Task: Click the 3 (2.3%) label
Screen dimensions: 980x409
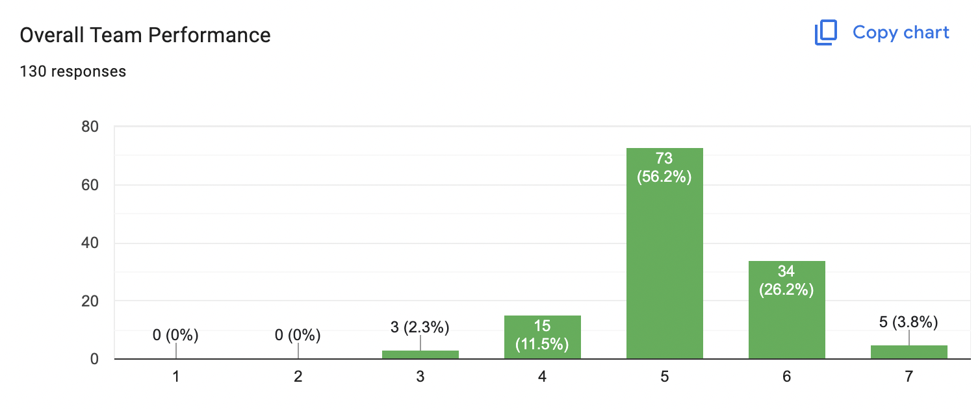Action: pos(420,327)
